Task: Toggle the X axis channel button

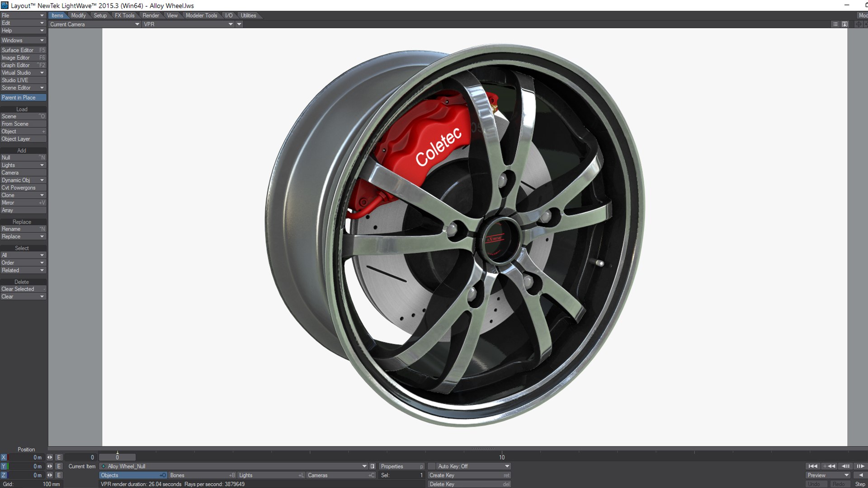Action: [4, 457]
